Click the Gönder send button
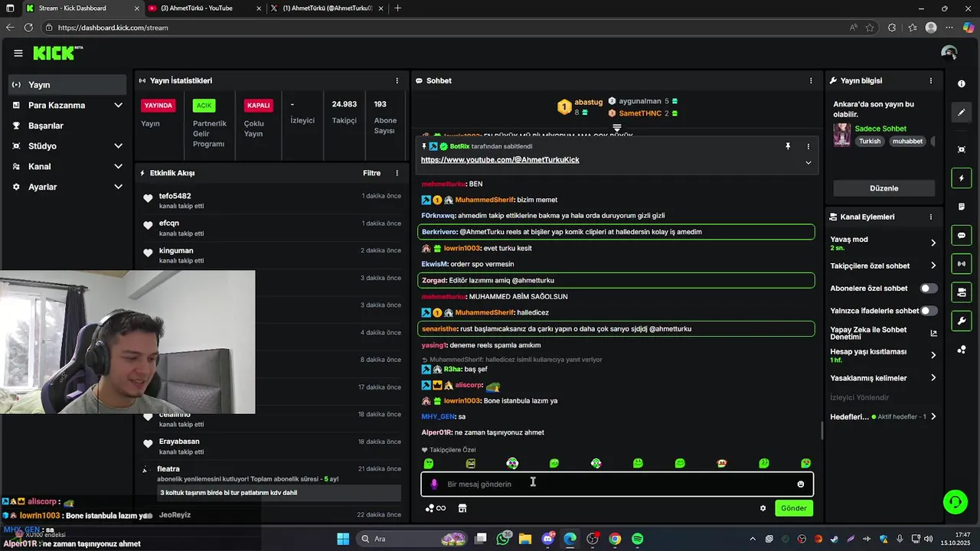 pyautogui.click(x=793, y=508)
